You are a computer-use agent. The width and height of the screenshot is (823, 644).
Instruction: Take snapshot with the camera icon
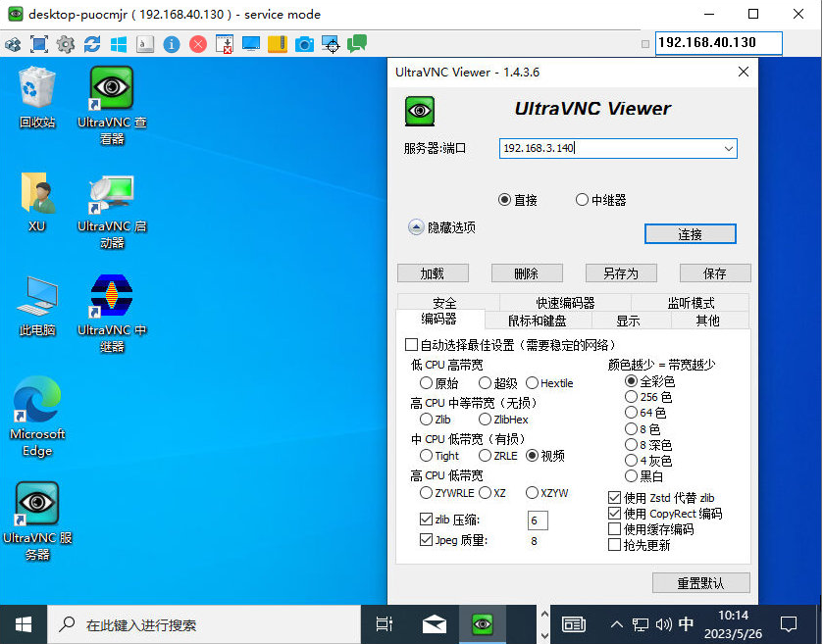tap(304, 44)
